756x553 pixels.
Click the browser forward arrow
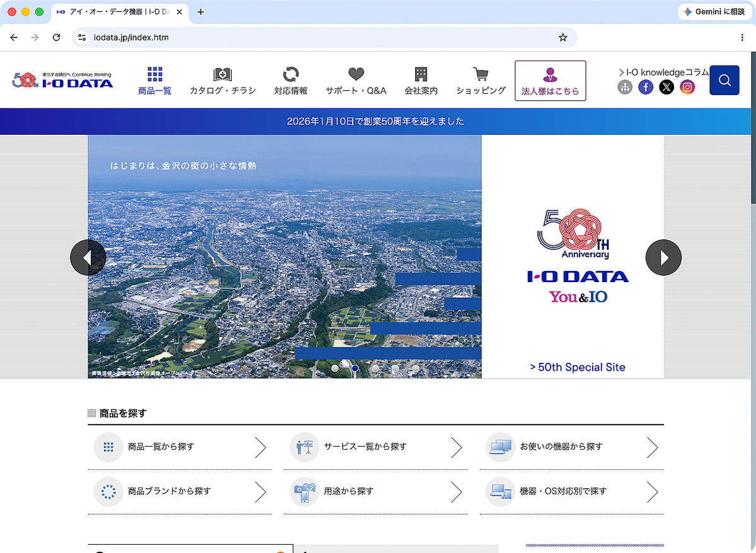coord(35,37)
